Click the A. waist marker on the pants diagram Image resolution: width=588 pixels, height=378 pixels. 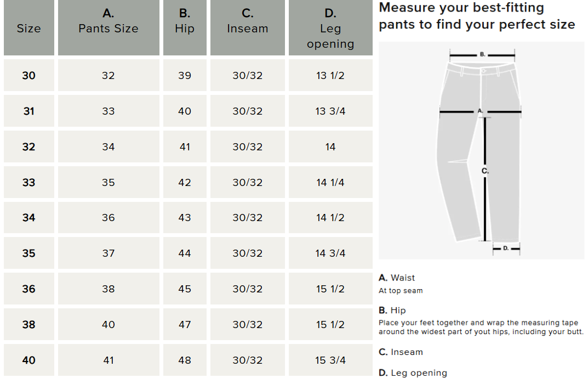tap(480, 111)
